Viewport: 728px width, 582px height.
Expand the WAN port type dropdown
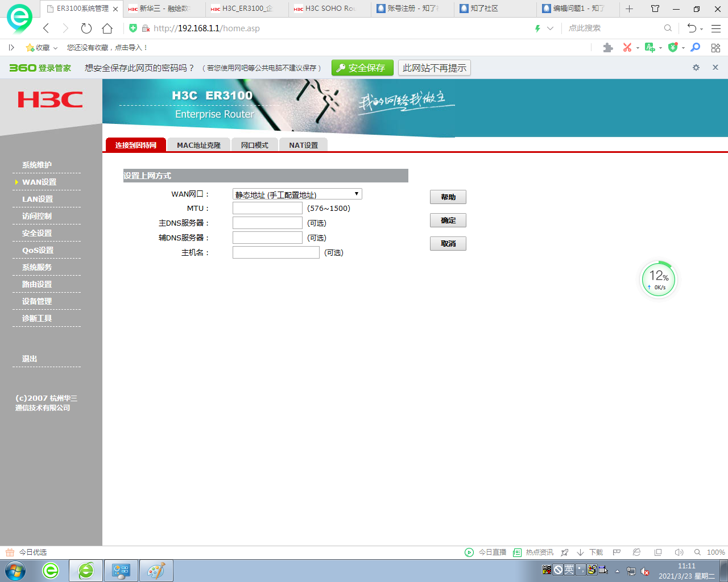point(297,194)
